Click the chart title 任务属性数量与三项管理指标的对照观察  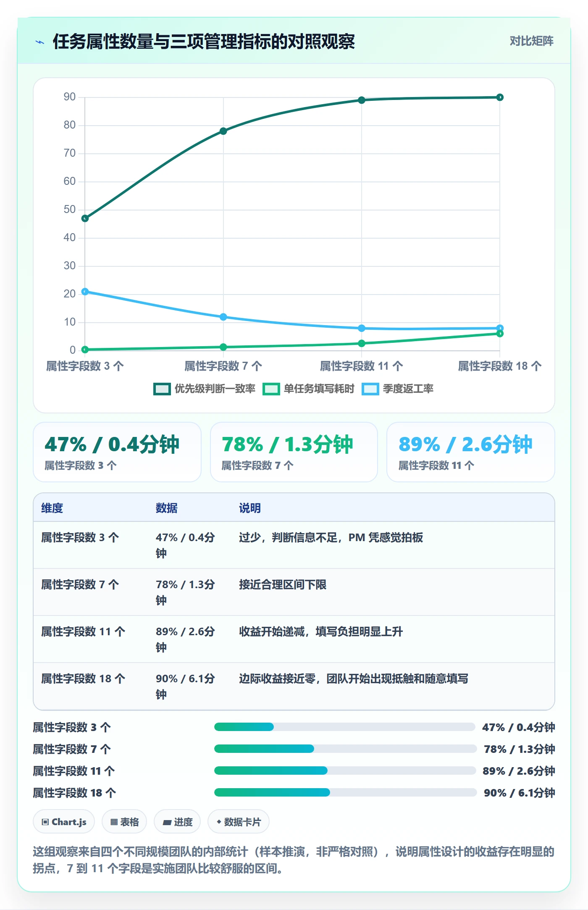204,42
